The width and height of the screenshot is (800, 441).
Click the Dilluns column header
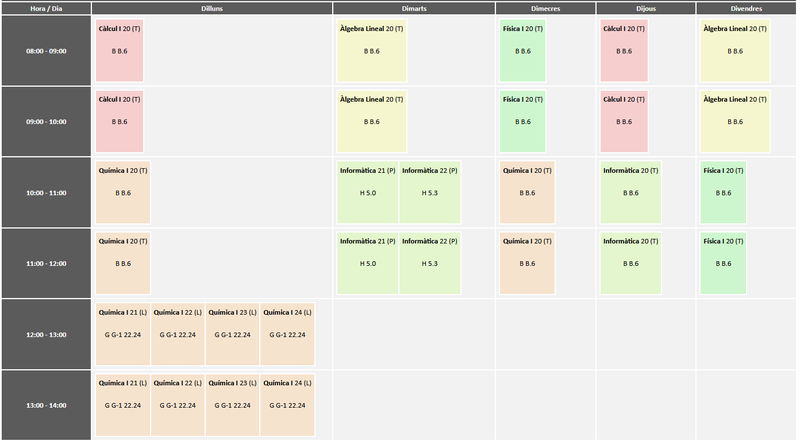click(212, 8)
